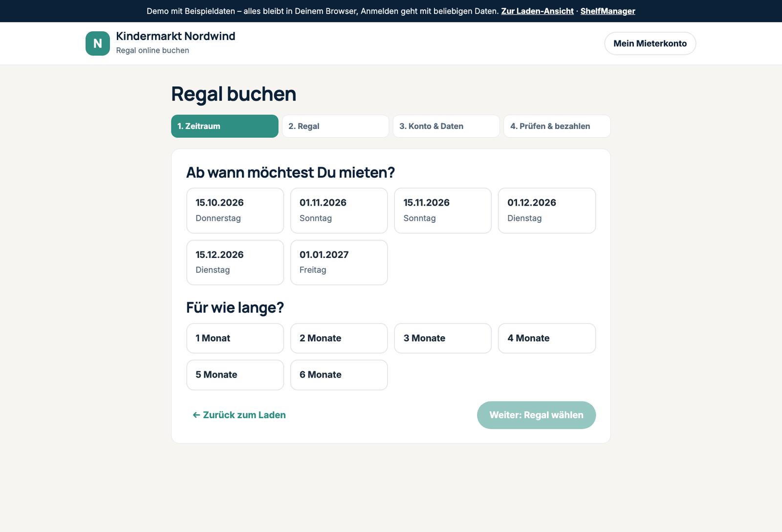Click Weiter: Regal wählen button

(536, 415)
